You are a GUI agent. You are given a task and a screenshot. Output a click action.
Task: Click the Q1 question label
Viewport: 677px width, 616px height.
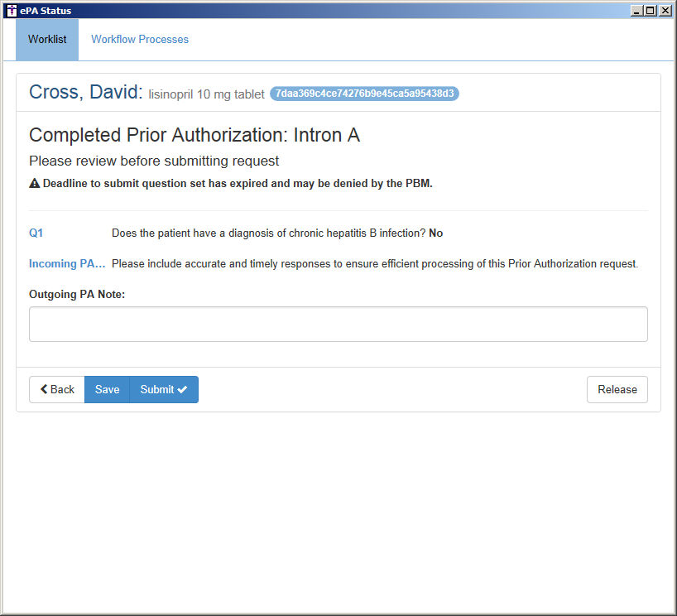click(x=36, y=233)
